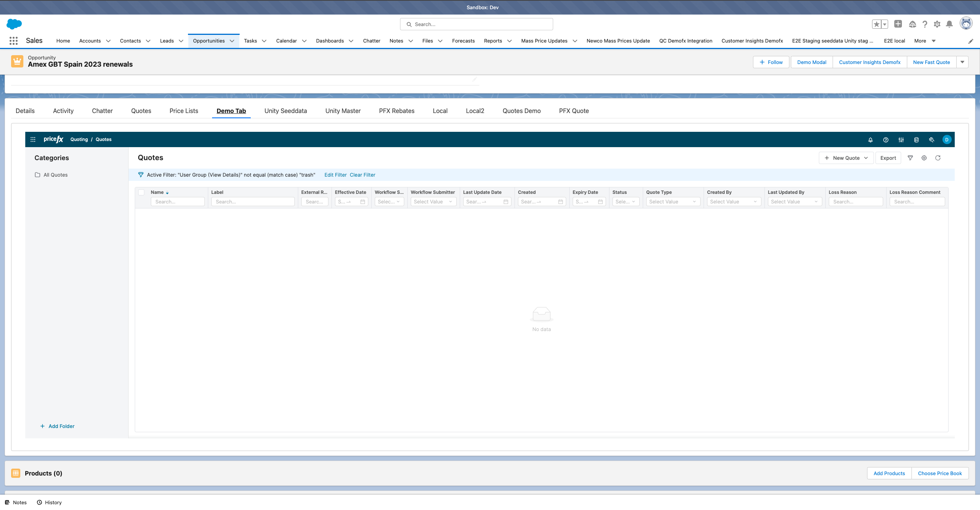Screen dimensions: 980x510
Task: Click the PriceFX database icon
Action: pyautogui.click(x=916, y=139)
